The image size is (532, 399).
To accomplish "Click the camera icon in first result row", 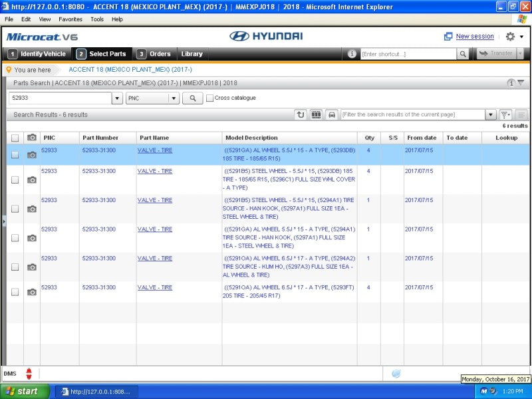I will [31, 155].
